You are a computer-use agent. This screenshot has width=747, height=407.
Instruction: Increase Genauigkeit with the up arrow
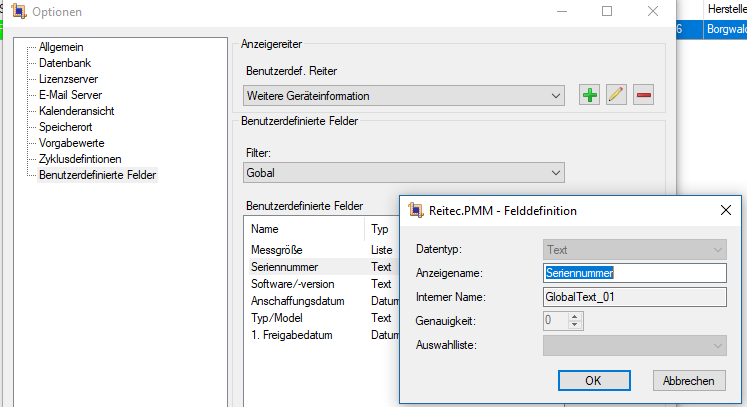point(574,316)
